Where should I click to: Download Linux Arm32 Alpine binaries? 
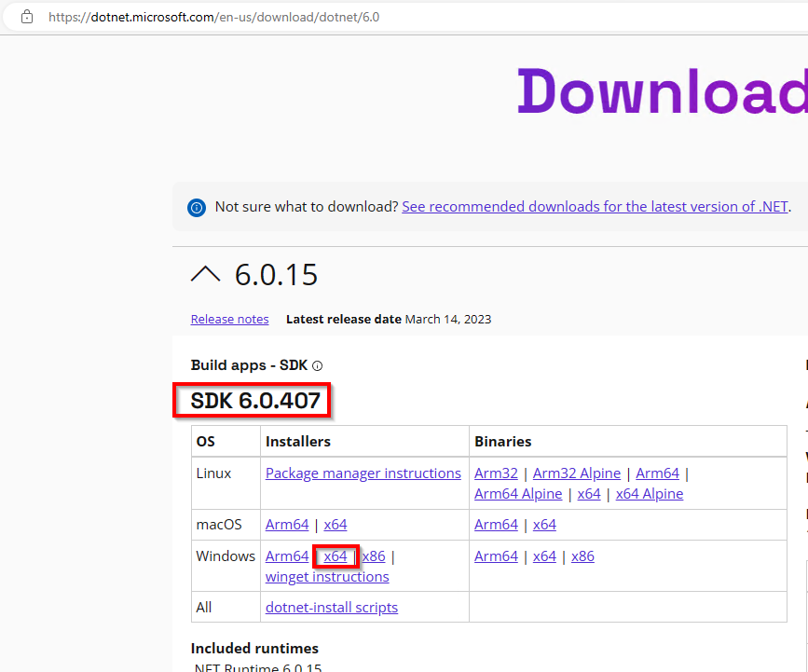pyautogui.click(x=577, y=473)
